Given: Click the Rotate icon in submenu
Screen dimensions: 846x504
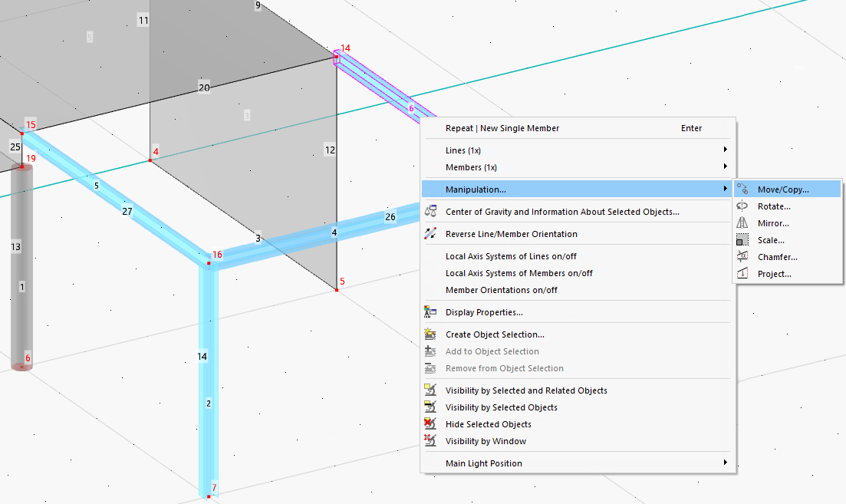Looking at the screenshot, I should click(743, 206).
